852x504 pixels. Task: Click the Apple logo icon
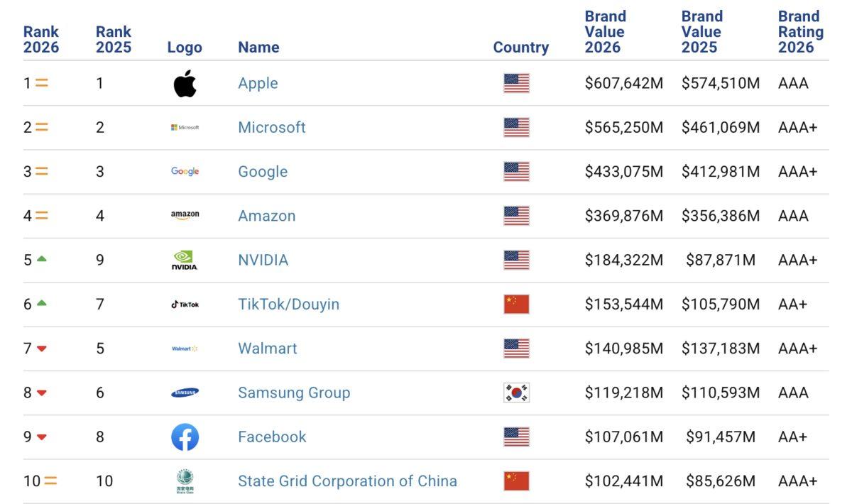[x=185, y=84]
